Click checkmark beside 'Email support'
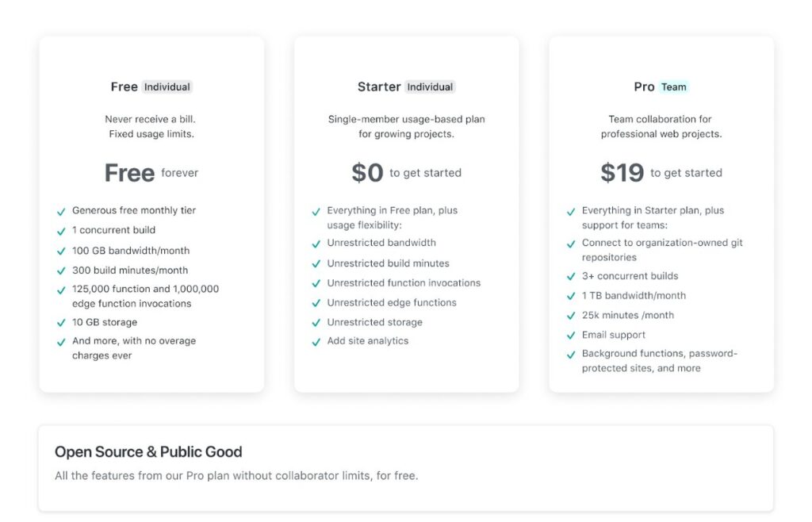This screenshot has height=522, width=812. (x=571, y=336)
